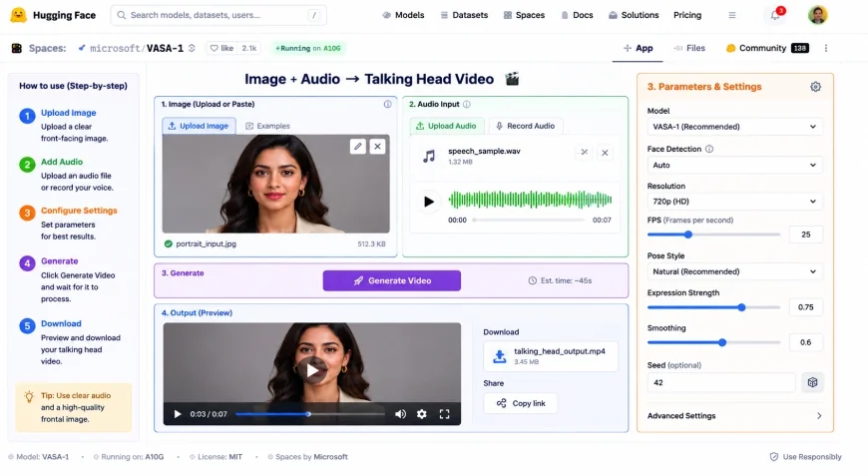This screenshot has width=868, height=476.
Task: Click the Hugging Face logo
Action: (18, 15)
